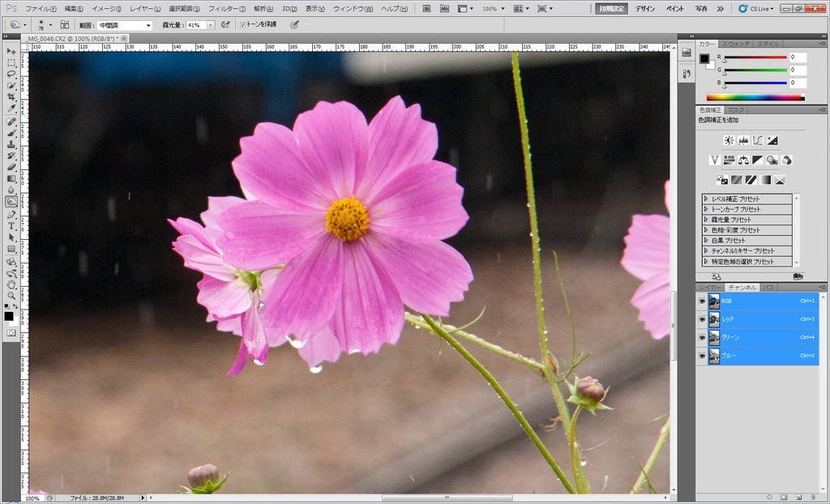Image resolution: width=830 pixels, height=504 pixels.
Task: Add a Vibrance adjustment
Action: (x=715, y=160)
